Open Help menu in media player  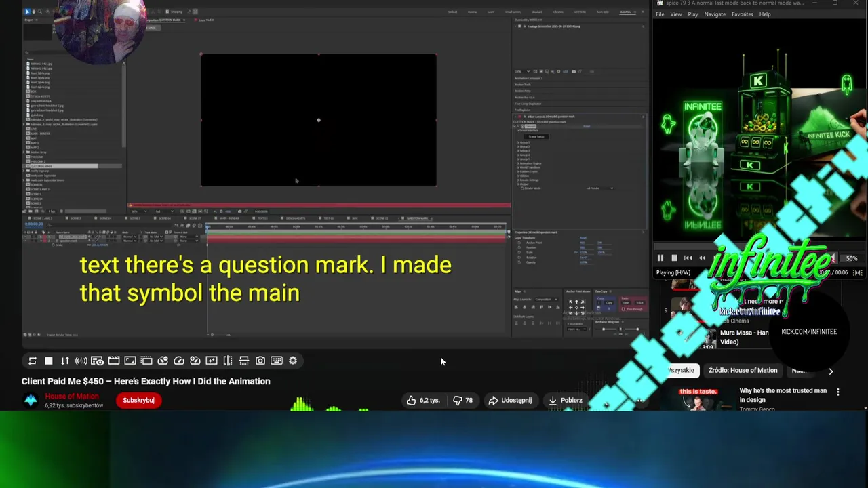765,14
